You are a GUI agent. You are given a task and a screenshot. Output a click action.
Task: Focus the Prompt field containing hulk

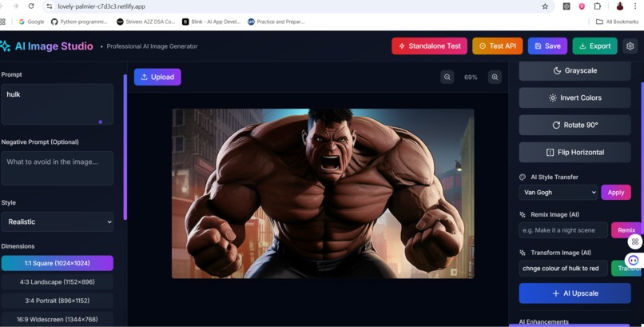pos(57,105)
